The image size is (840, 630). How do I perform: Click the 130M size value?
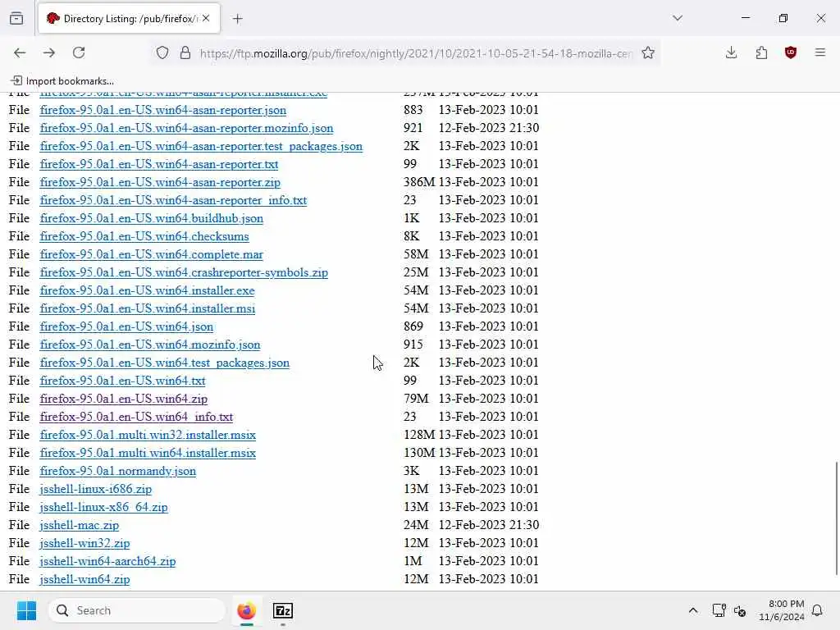[x=419, y=453]
